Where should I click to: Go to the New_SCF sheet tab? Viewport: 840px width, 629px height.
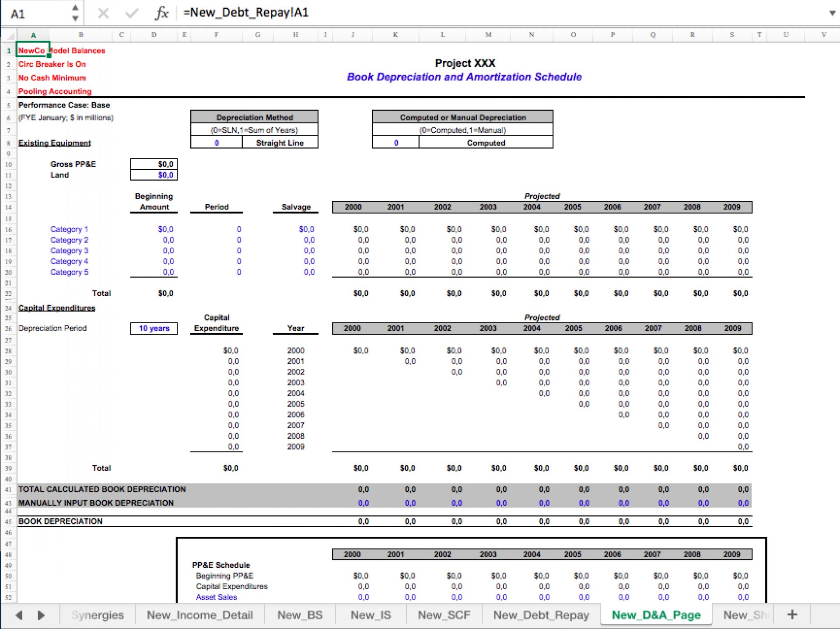[x=444, y=615]
